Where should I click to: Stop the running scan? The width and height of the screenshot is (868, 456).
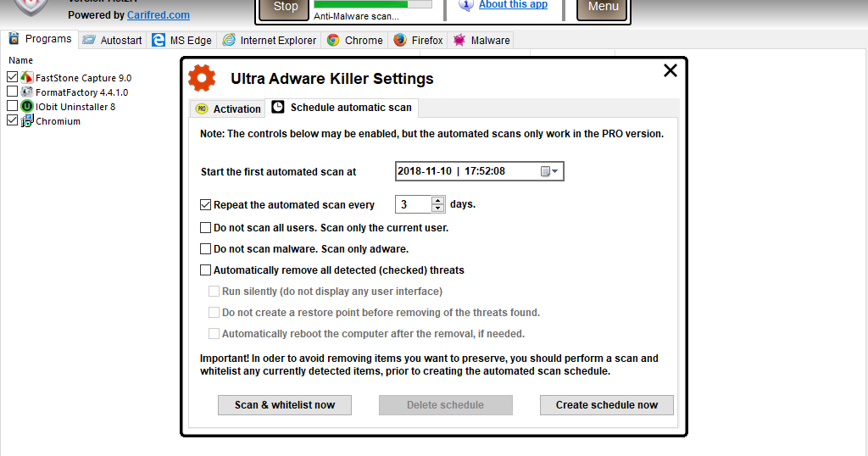[285, 8]
